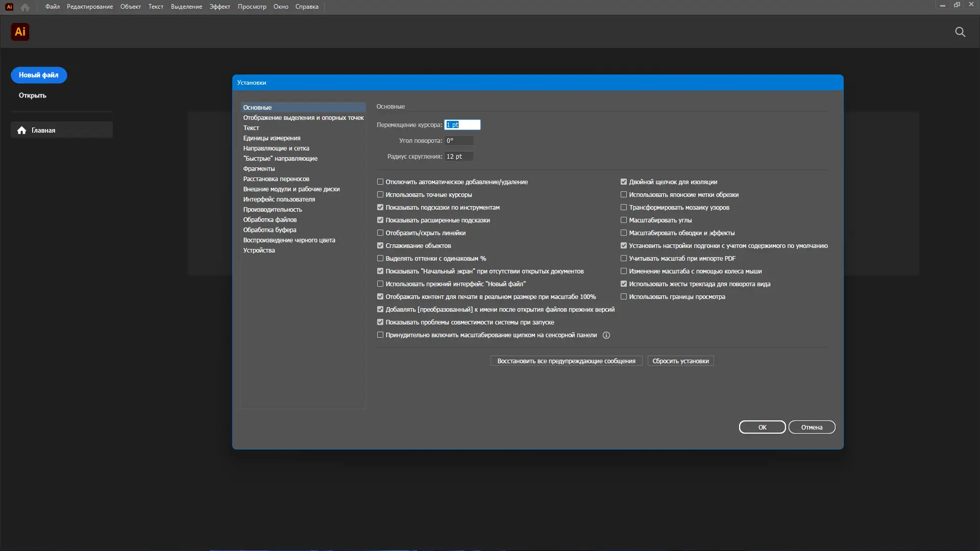Open the Эффект menu

(x=219, y=7)
